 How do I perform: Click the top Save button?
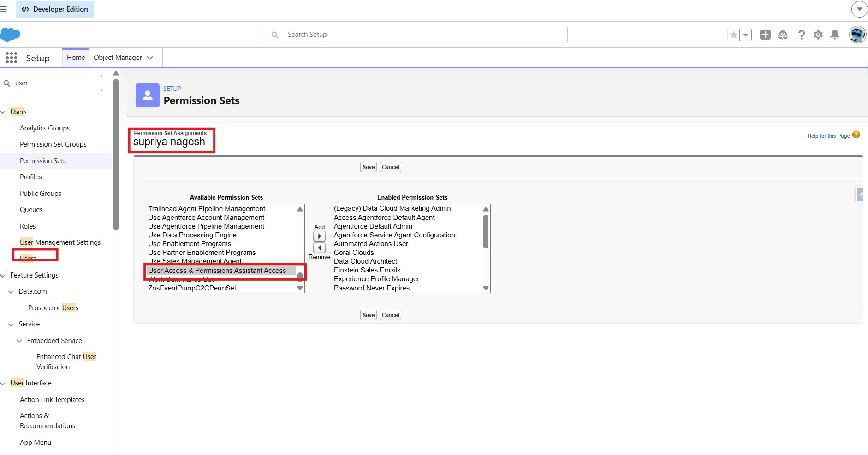coord(369,167)
